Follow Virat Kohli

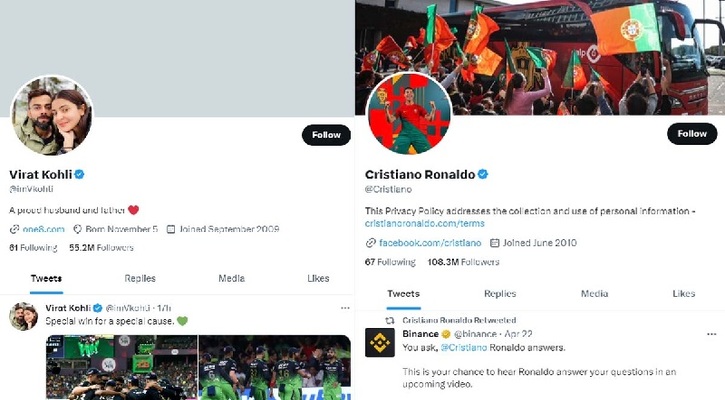pyautogui.click(x=326, y=135)
